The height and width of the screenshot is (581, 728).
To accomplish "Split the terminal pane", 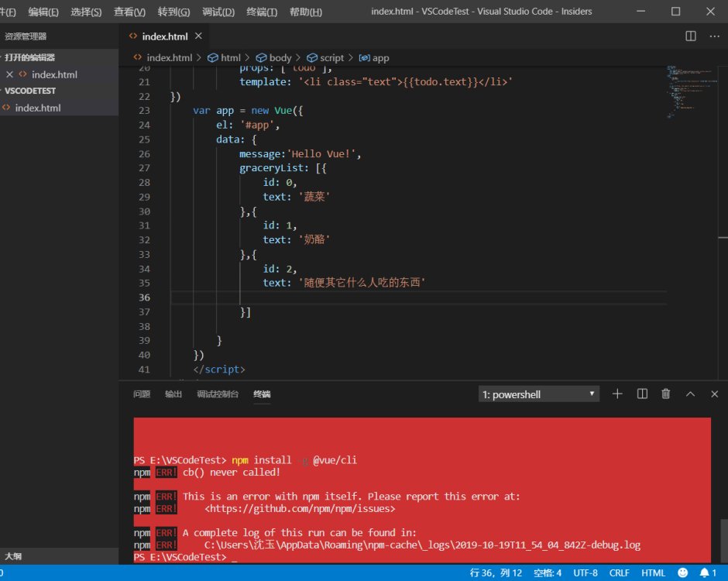I will point(642,394).
